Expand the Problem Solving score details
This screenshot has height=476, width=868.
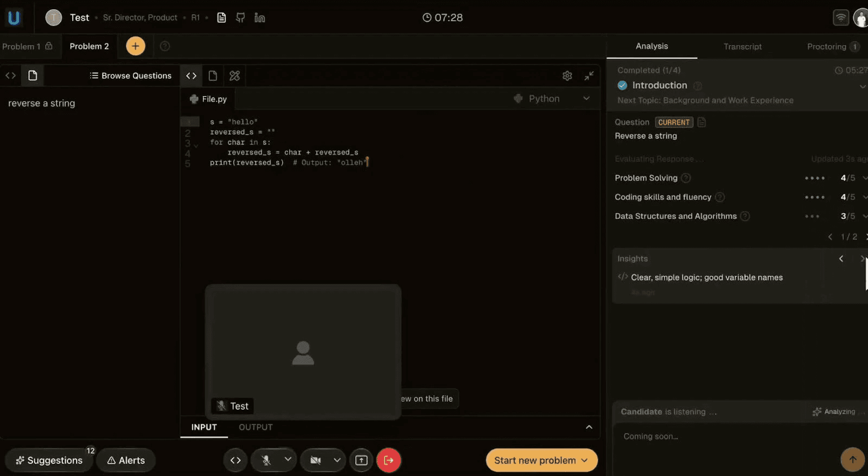click(x=864, y=178)
